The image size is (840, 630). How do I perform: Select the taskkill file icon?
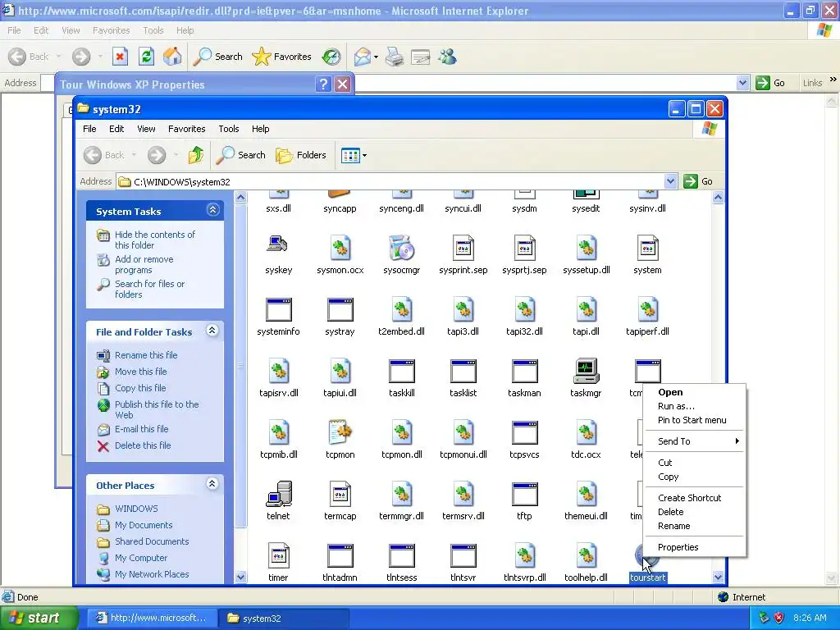pos(402,371)
